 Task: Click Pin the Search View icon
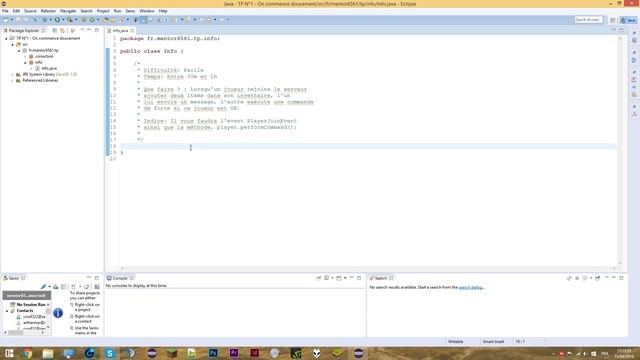point(598,278)
